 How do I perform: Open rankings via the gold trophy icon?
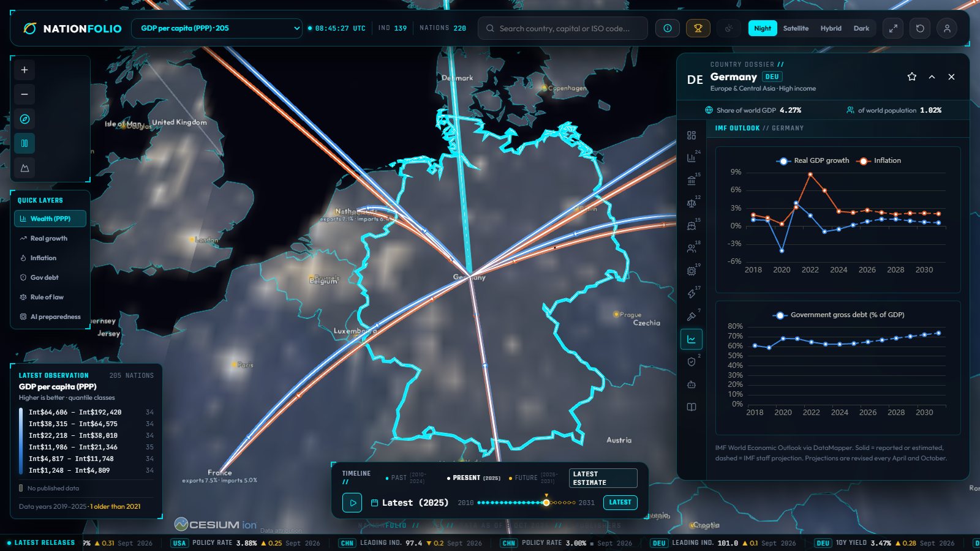pyautogui.click(x=698, y=28)
